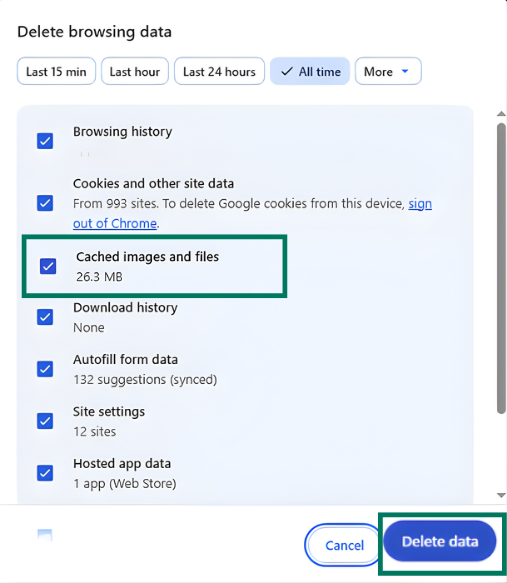Uncheck Cached images and files checkbox

[x=48, y=266]
